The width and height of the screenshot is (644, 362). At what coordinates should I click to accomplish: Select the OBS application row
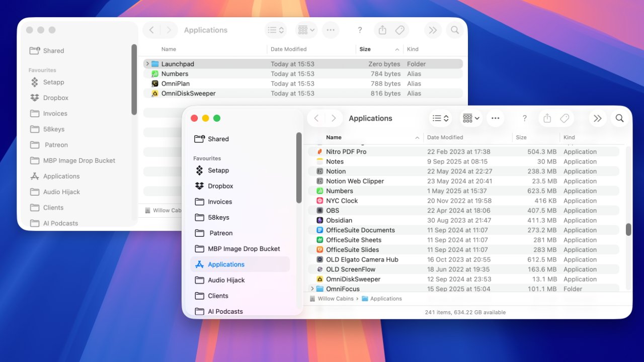click(x=333, y=210)
